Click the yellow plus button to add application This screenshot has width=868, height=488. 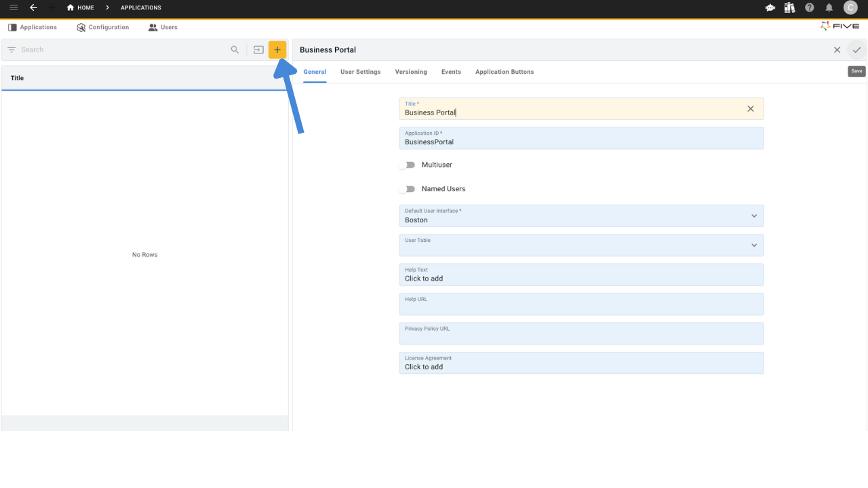(x=277, y=49)
